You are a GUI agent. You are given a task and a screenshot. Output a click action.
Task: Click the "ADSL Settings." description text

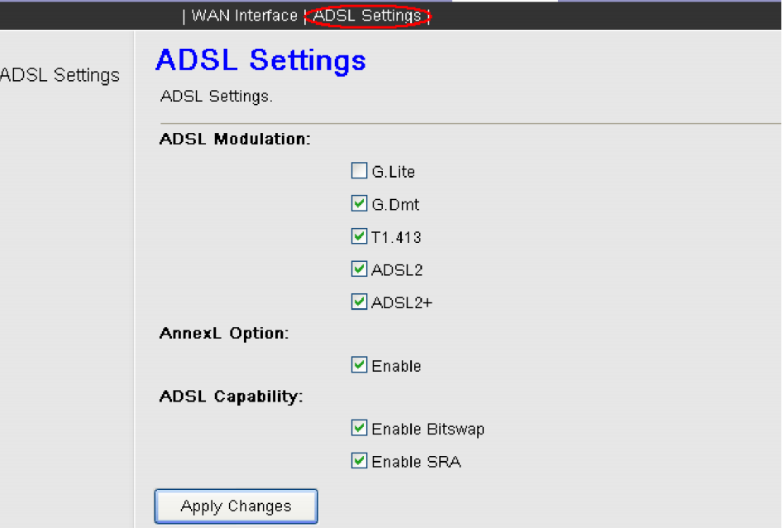pos(217,97)
